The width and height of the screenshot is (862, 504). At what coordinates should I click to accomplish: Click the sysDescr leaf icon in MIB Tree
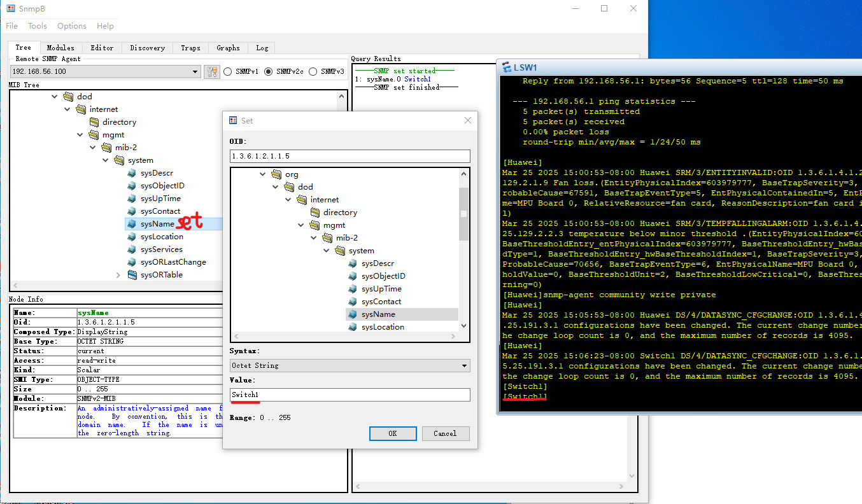click(x=132, y=173)
